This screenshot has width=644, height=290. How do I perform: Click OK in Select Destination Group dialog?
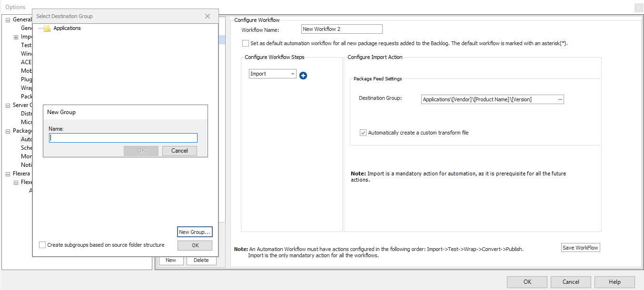coord(195,245)
